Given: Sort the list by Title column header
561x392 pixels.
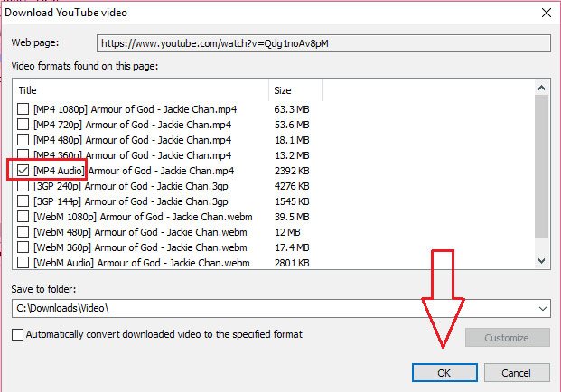Looking at the screenshot, I should coord(141,90).
